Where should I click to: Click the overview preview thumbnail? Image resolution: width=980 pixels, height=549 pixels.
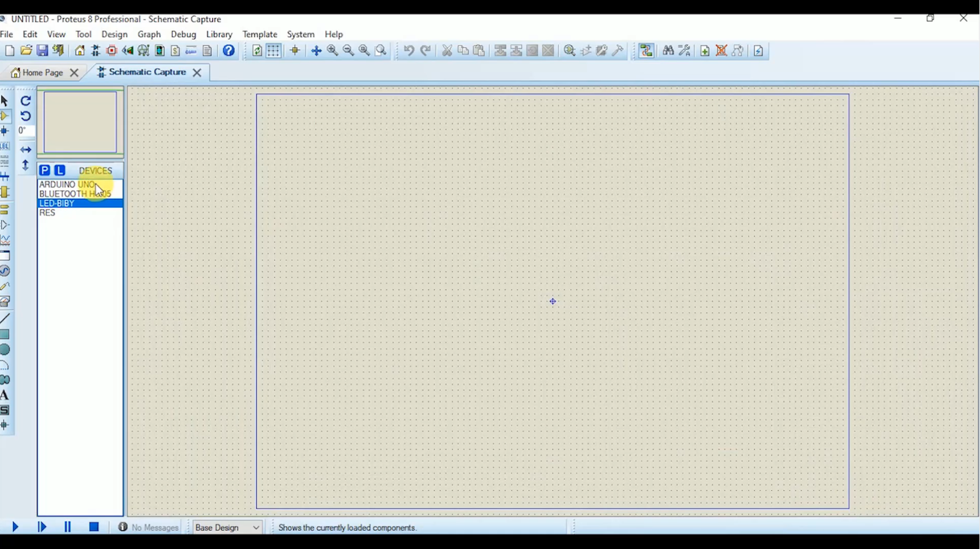pos(80,122)
